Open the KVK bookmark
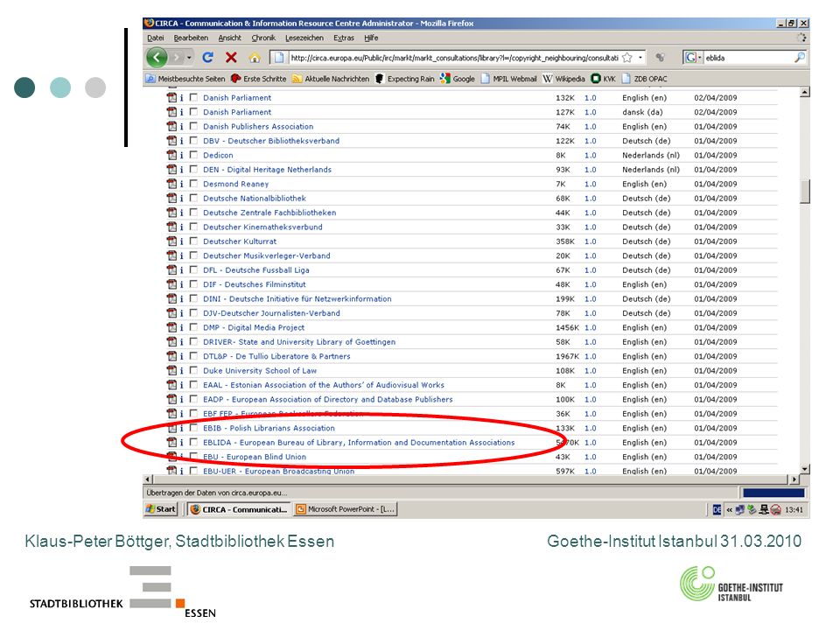840x630 pixels. 603,79
